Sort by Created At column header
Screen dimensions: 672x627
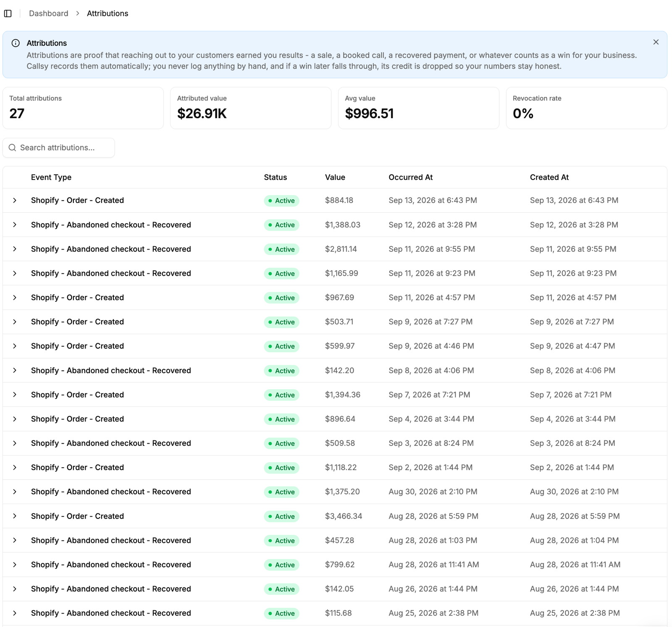coord(549,177)
